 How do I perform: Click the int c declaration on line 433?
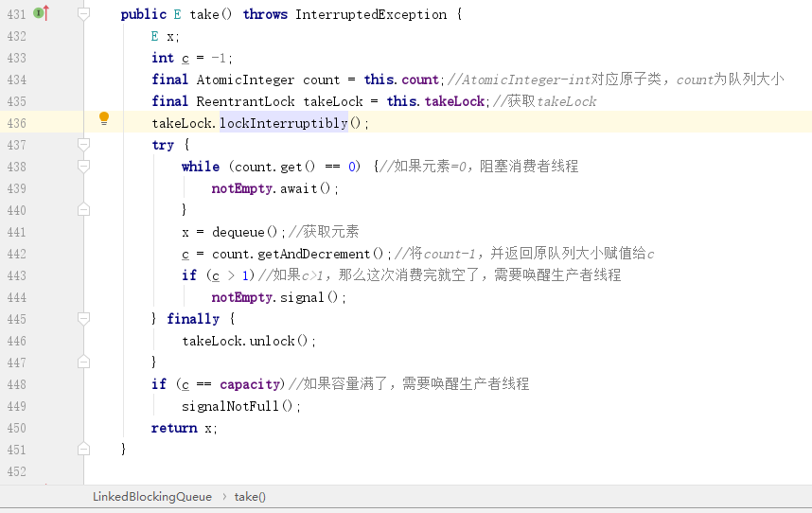tap(191, 58)
